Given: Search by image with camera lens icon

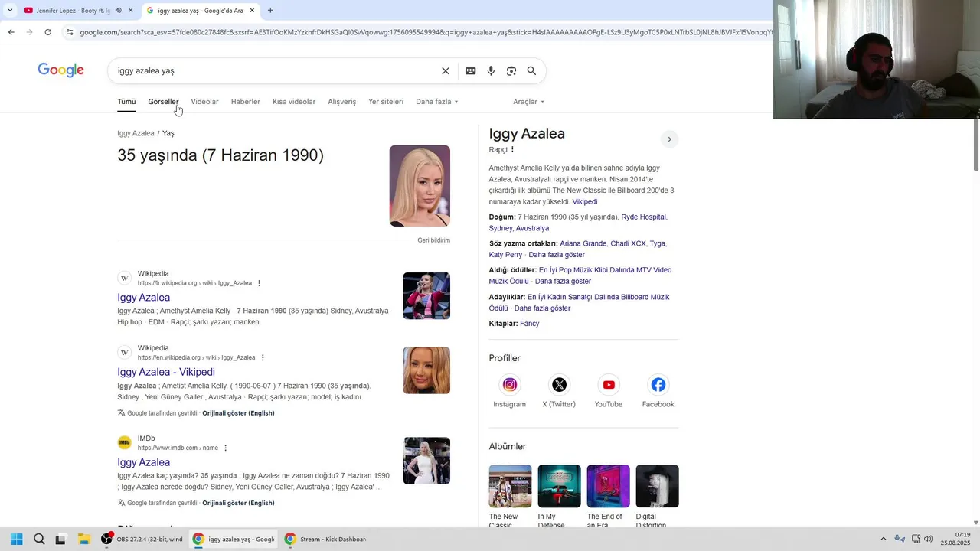Looking at the screenshot, I should coord(511,71).
